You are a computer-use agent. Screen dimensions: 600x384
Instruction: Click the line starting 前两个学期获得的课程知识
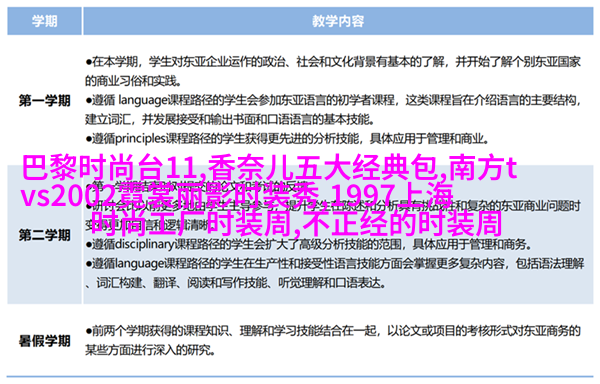click(x=333, y=331)
